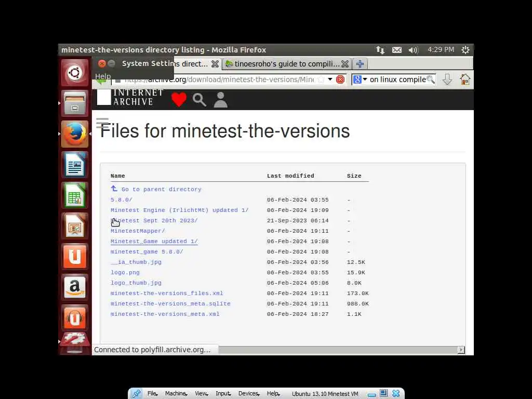This screenshot has width=532, height=399.
Task: Open Minetest_Game updated 1/ folder link
Action: coord(154,241)
